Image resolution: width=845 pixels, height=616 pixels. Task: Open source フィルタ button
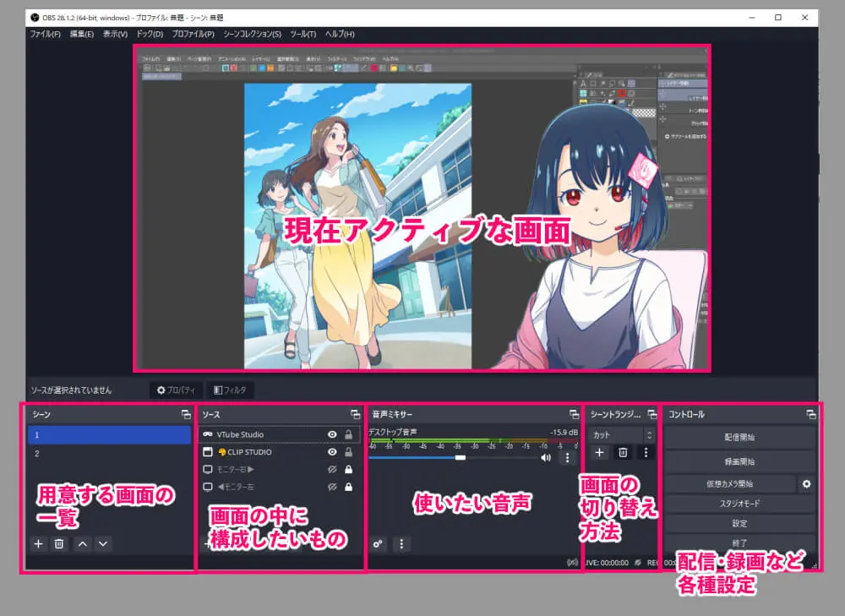click(x=230, y=390)
